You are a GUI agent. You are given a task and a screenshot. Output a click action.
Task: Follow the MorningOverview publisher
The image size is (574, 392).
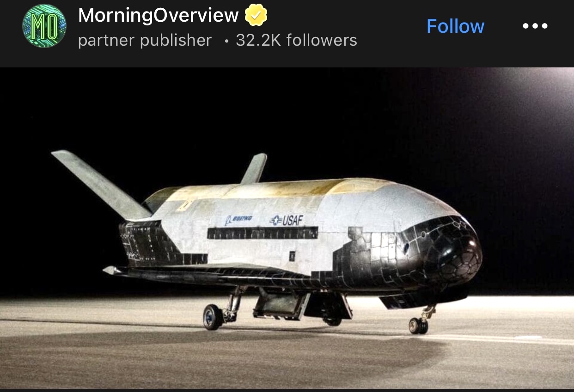pyautogui.click(x=455, y=26)
